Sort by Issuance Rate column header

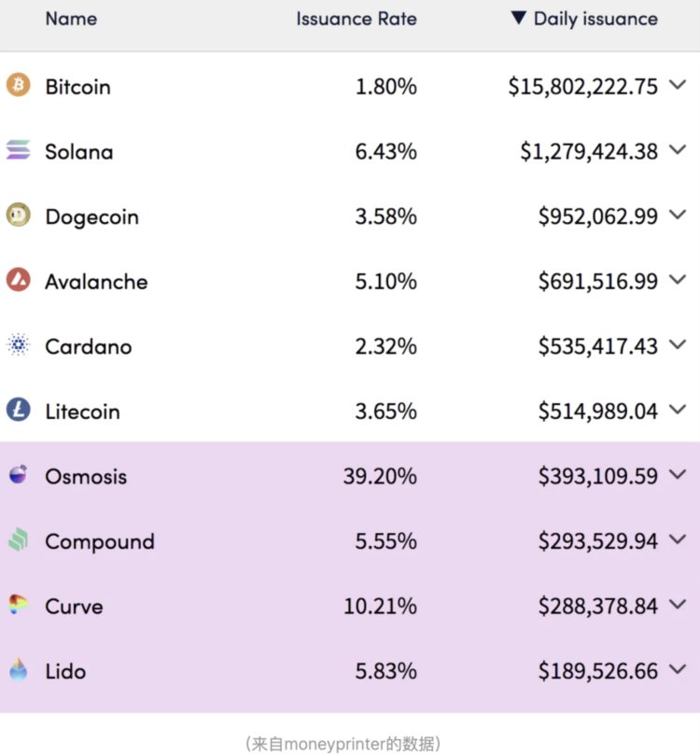click(357, 19)
